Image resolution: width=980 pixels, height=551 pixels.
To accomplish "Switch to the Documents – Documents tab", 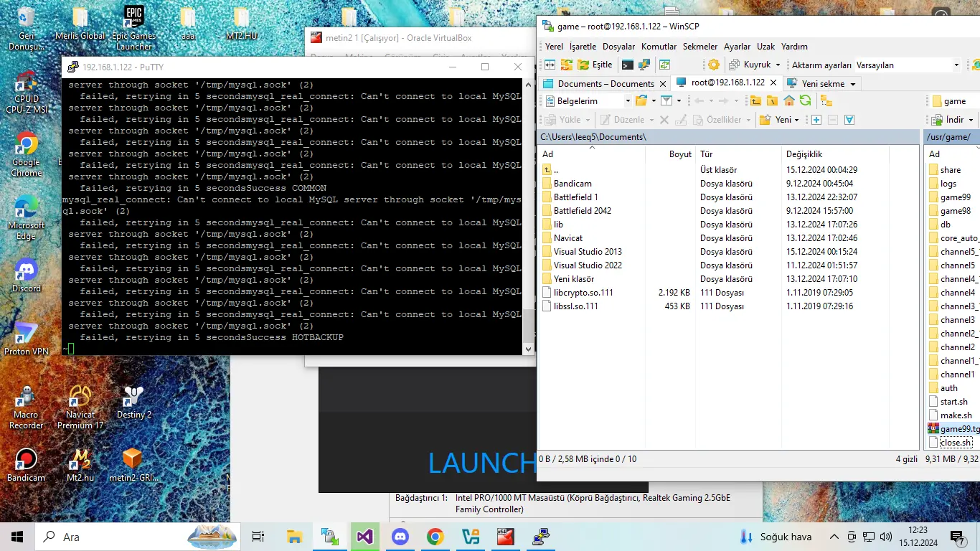I will [x=605, y=83].
